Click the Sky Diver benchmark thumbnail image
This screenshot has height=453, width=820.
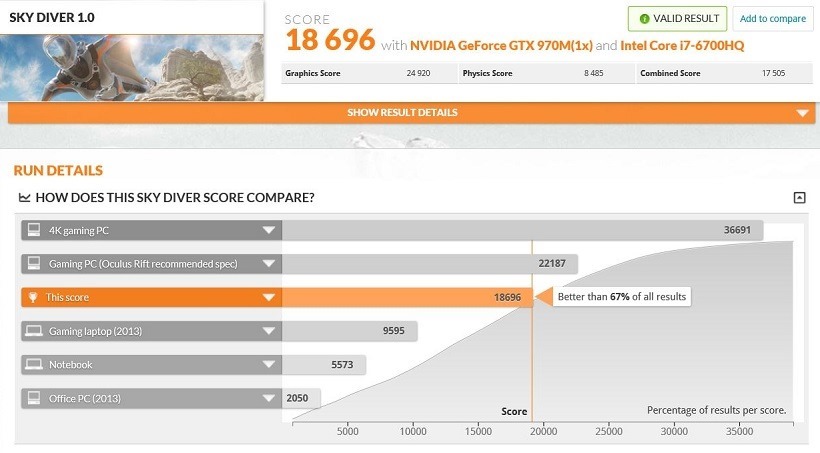pos(132,67)
